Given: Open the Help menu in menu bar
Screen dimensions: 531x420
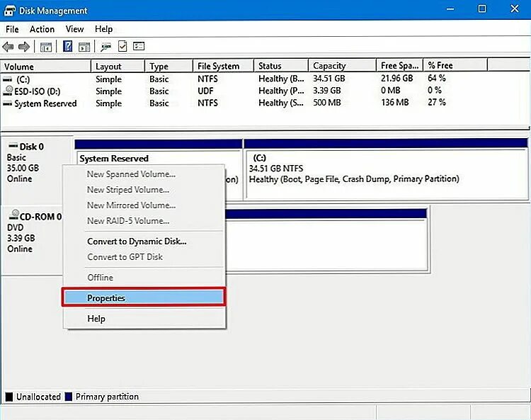Looking at the screenshot, I should pyautogui.click(x=103, y=29).
